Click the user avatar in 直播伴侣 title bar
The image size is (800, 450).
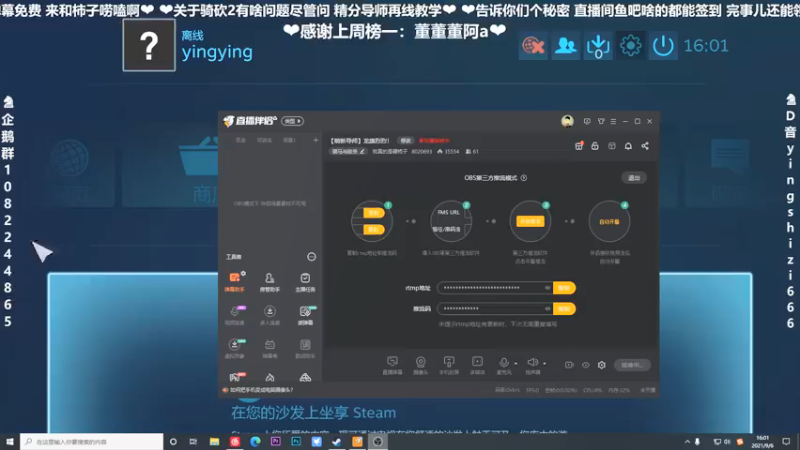[x=567, y=121]
